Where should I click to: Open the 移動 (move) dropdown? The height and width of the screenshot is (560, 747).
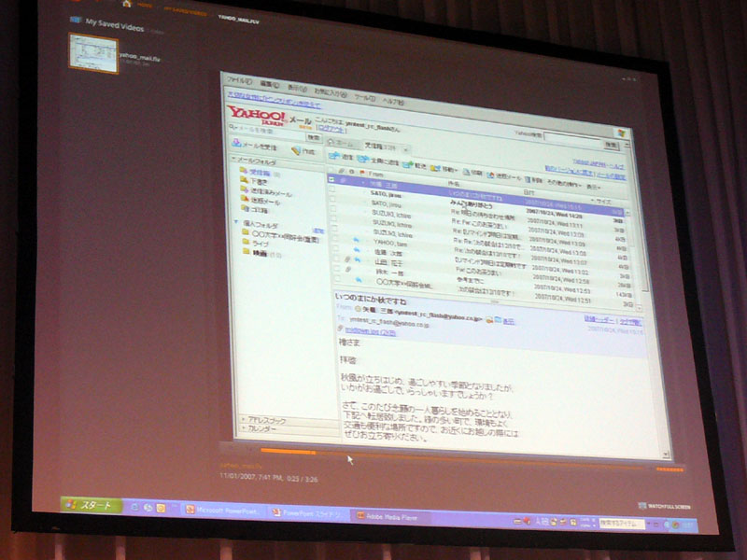point(444,169)
